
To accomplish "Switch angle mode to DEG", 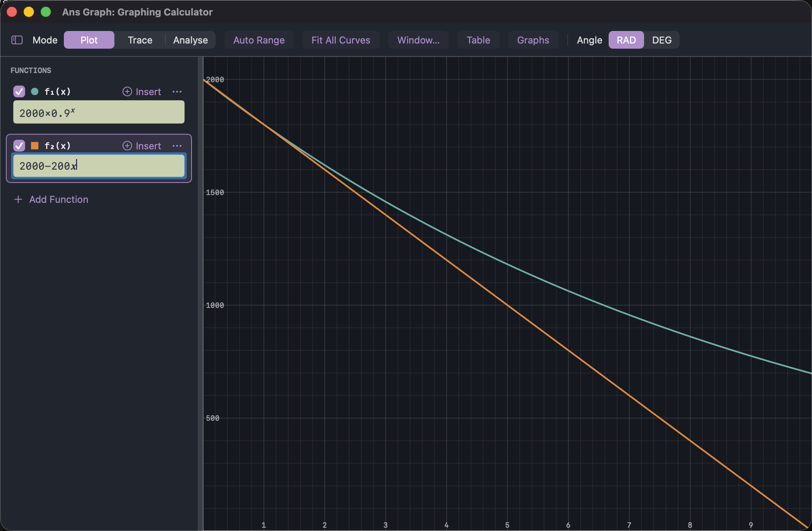I will coord(662,40).
